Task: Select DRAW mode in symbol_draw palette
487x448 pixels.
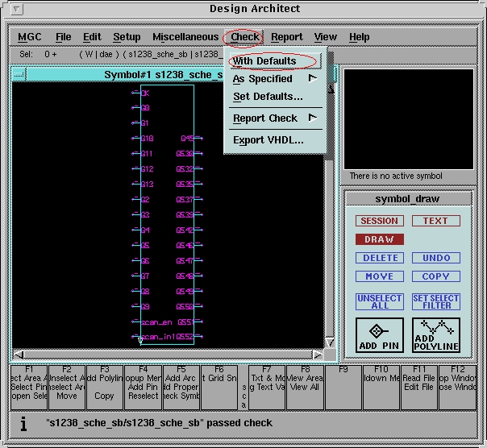Action: click(379, 239)
